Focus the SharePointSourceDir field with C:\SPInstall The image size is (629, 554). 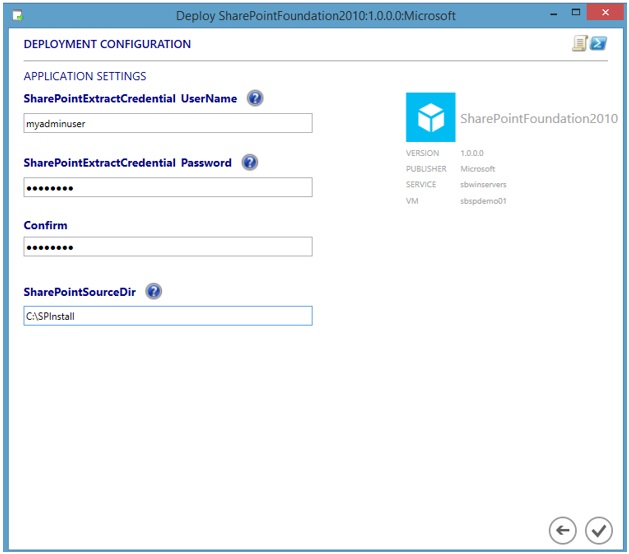168,316
